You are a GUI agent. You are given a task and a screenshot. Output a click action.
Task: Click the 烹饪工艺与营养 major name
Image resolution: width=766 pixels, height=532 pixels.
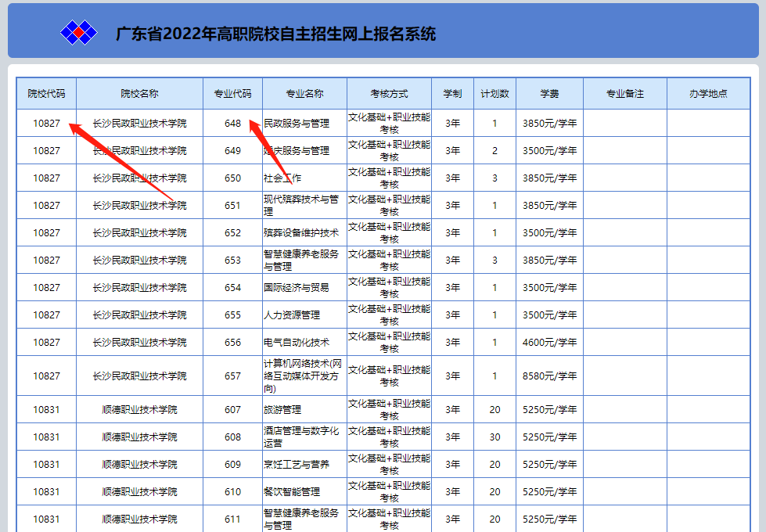coord(297,464)
